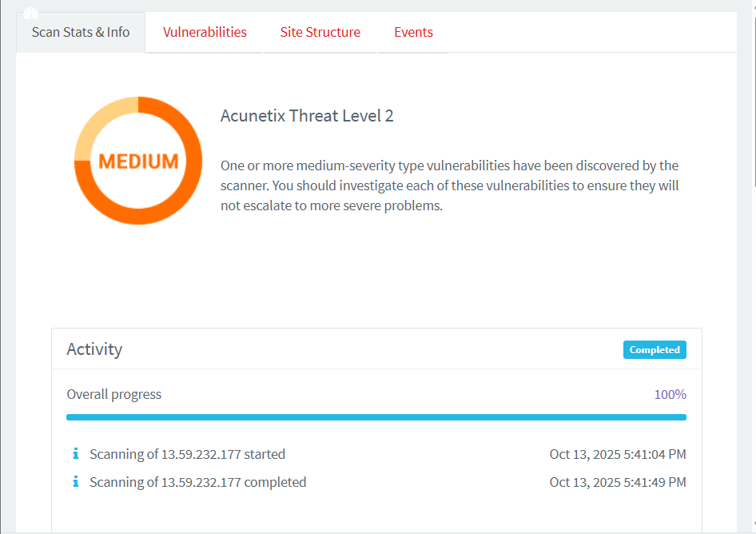Click the info icon beside scan started
The height and width of the screenshot is (534, 756).
(76, 454)
